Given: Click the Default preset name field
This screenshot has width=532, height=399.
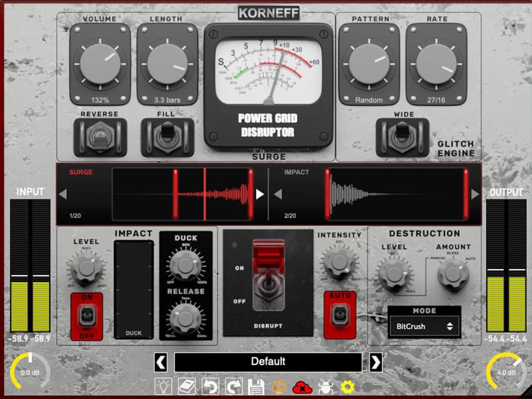Looking at the screenshot, I should [x=269, y=362].
